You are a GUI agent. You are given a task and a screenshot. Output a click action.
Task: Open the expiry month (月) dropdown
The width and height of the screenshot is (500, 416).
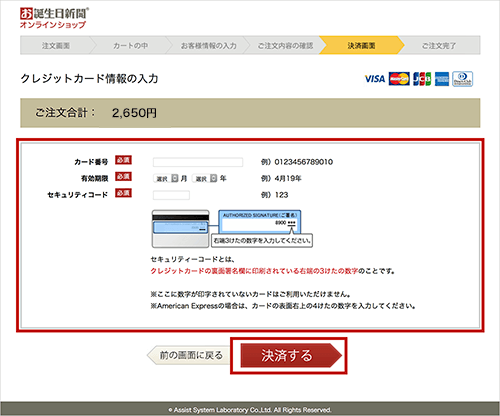(166, 179)
